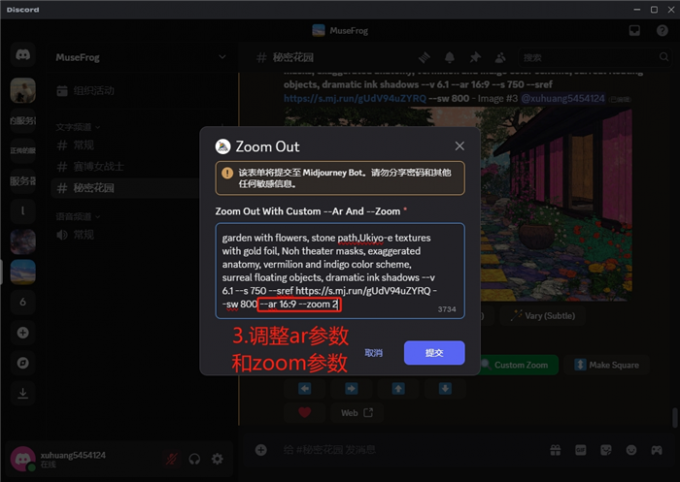Open user settings gear icon
Viewport: 680px width, 482px height.
[x=217, y=459]
